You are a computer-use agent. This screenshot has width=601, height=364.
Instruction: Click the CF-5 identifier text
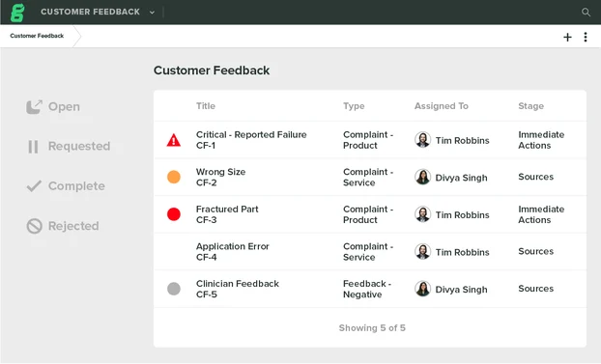(x=207, y=294)
